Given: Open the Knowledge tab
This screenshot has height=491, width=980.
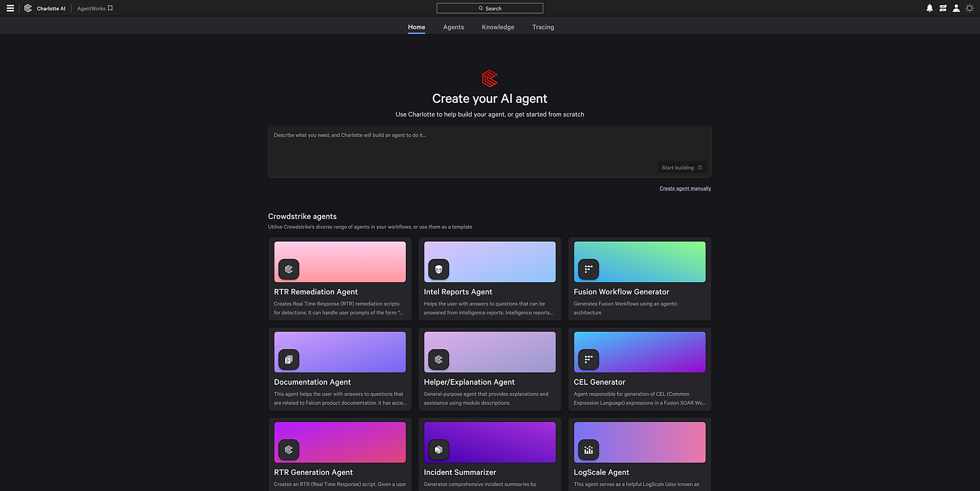Looking at the screenshot, I should click(498, 27).
